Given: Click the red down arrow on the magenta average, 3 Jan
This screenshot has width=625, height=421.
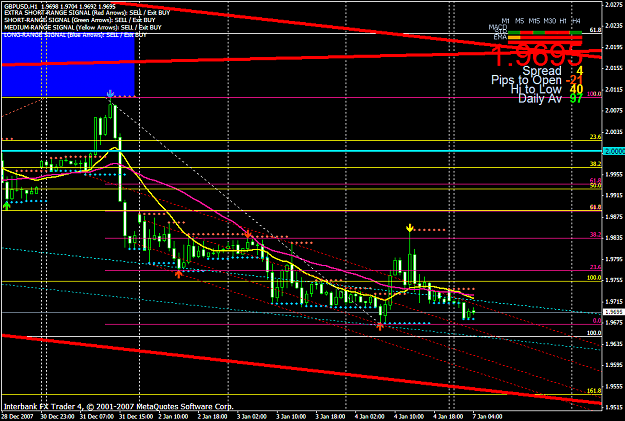Looking at the screenshot, I should pyautogui.click(x=248, y=234).
